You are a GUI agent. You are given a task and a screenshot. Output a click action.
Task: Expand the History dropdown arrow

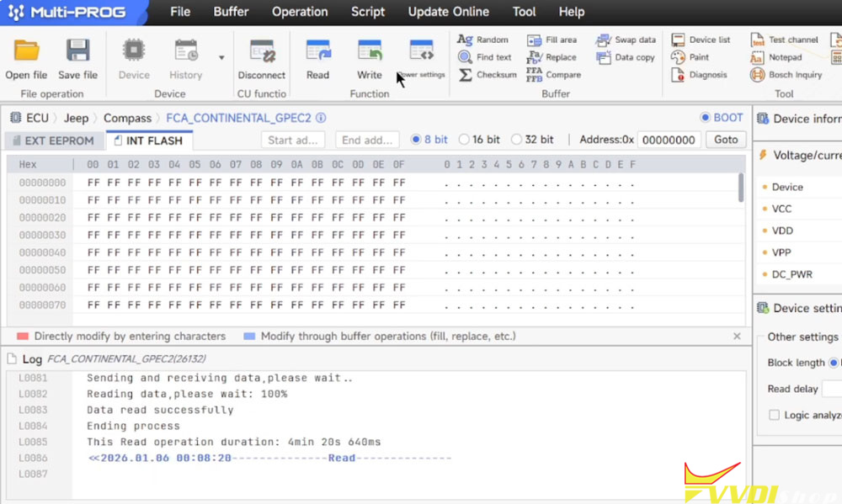point(221,58)
